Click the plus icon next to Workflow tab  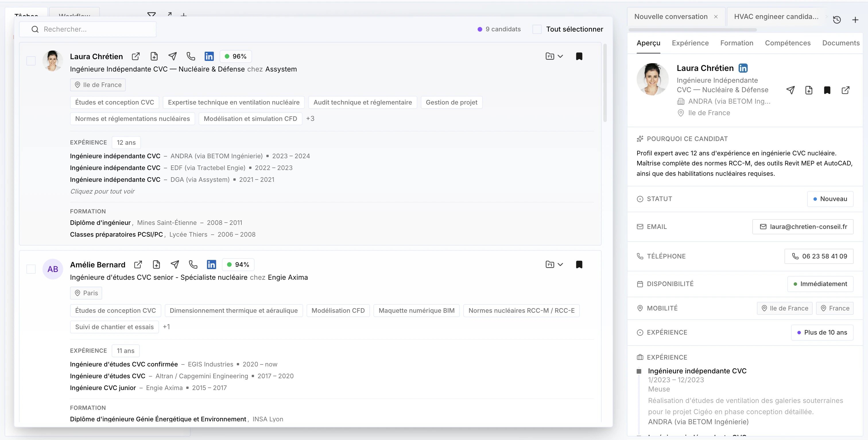(x=184, y=15)
